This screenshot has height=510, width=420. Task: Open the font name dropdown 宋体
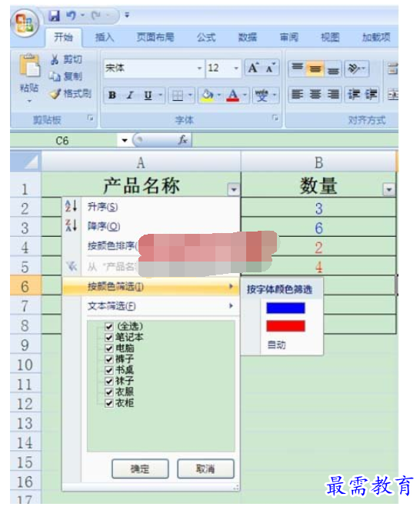tap(199, 68)
